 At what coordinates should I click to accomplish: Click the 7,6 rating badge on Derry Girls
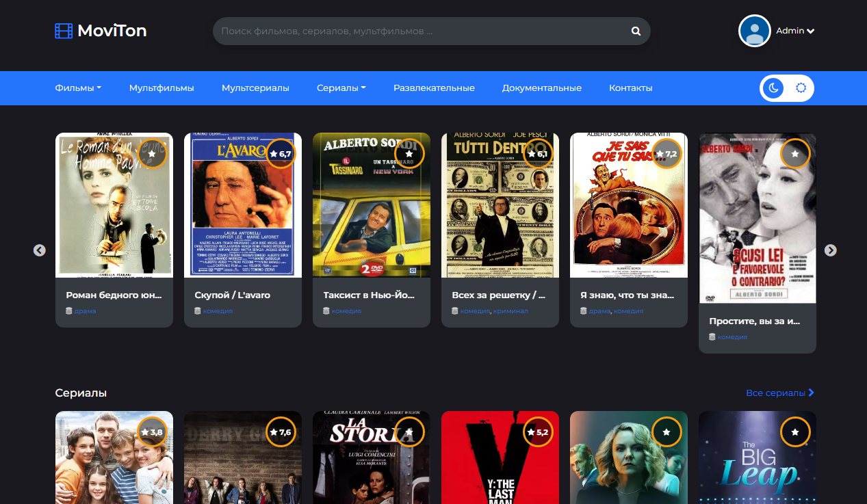(x=281, y=432)
